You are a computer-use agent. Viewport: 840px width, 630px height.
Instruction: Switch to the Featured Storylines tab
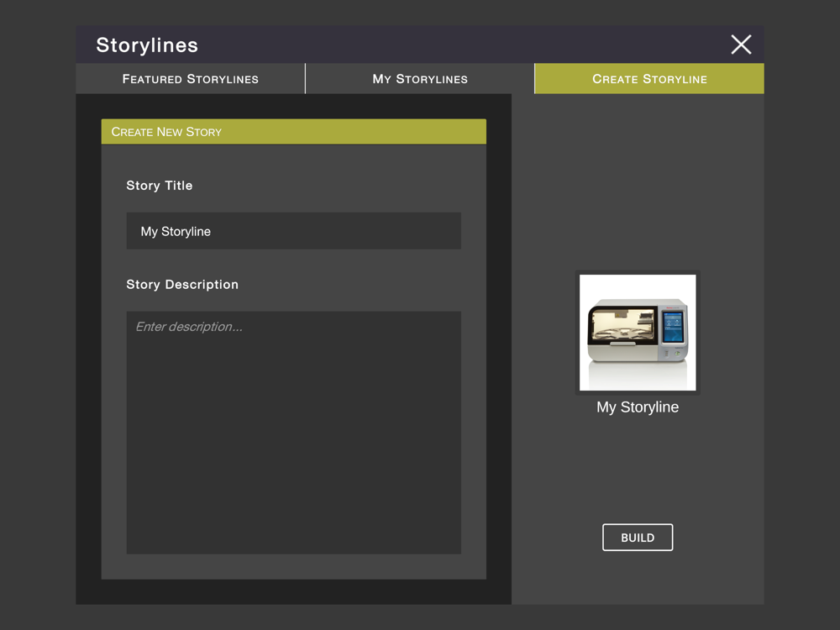(191, 79)
